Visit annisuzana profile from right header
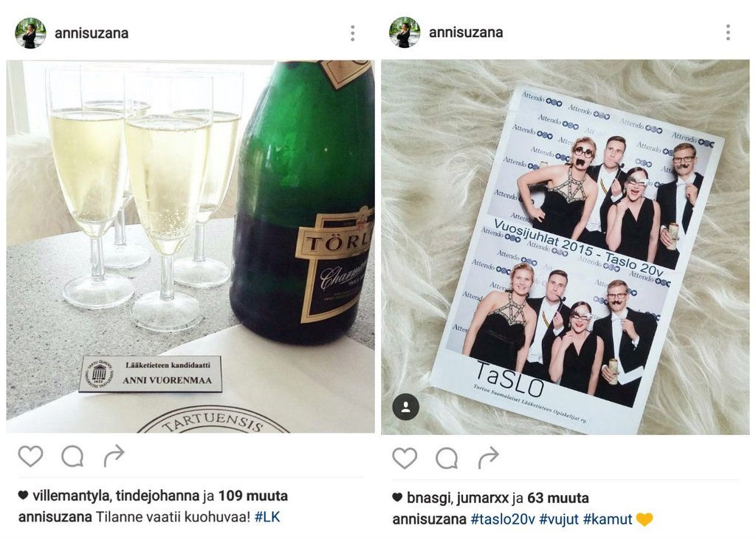 click(x=466, y=33)
